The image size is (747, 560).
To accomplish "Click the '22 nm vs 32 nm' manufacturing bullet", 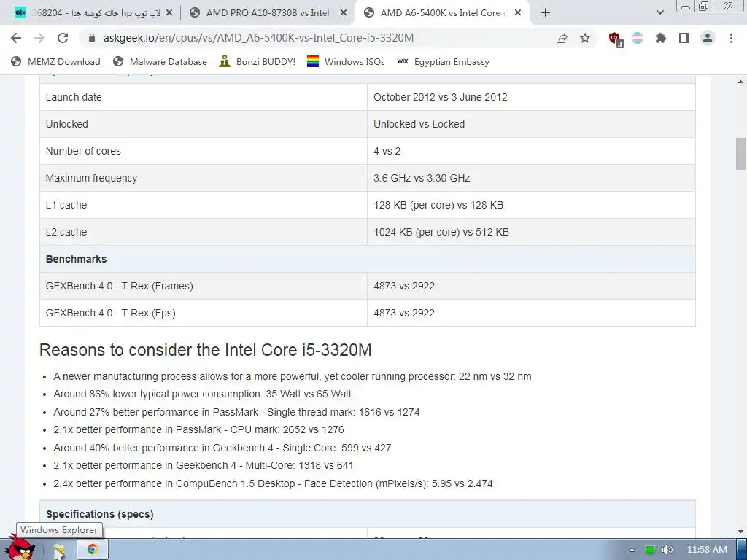I will click(293, 377).
